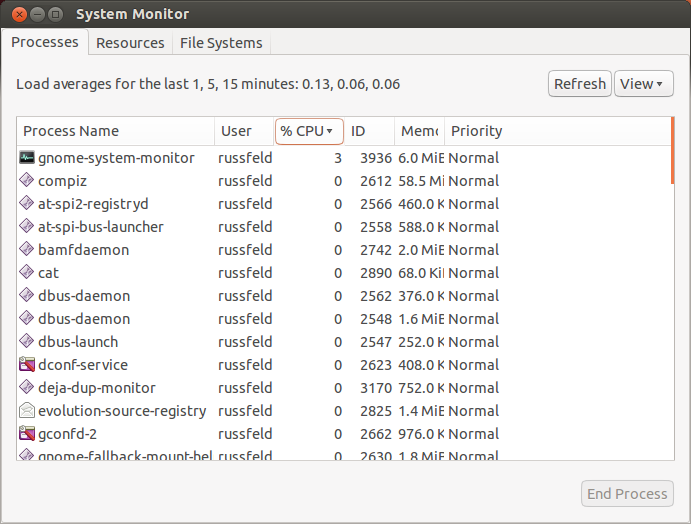The width and height of the screenshot is (691, 524).
Task: Sort by the Process Name column header
Action: coord(115,131)
